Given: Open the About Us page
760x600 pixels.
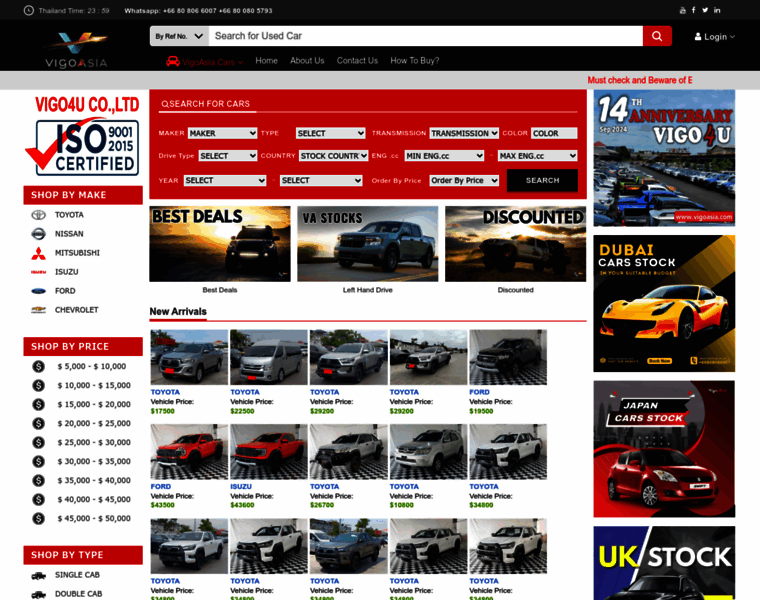Looking at the screenshot, I should point(307,61).
